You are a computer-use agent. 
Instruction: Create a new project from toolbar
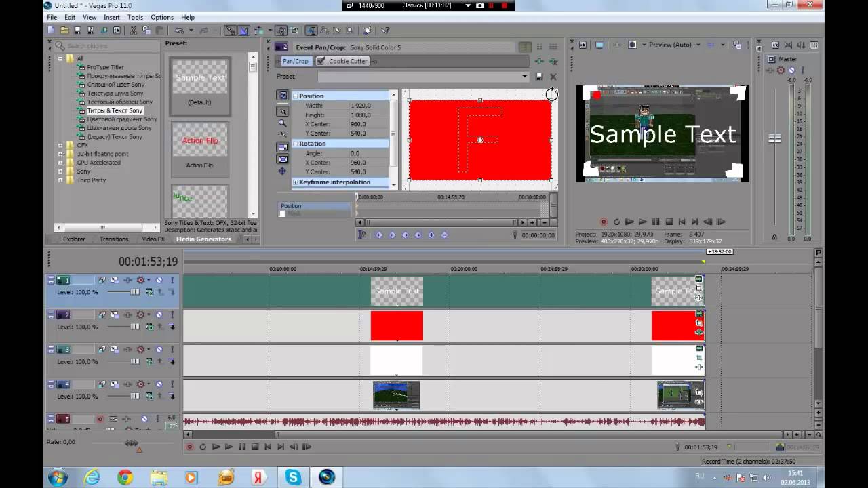pos(51,30)
